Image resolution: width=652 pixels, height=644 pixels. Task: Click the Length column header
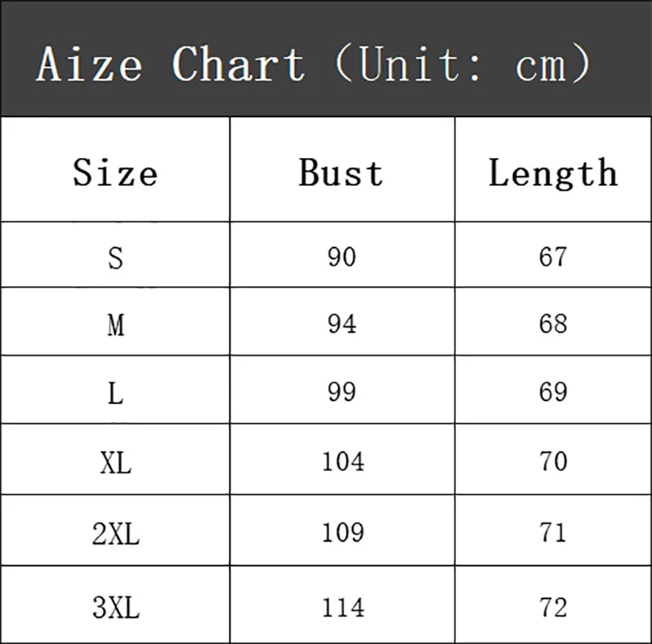(x=553, y=173)
